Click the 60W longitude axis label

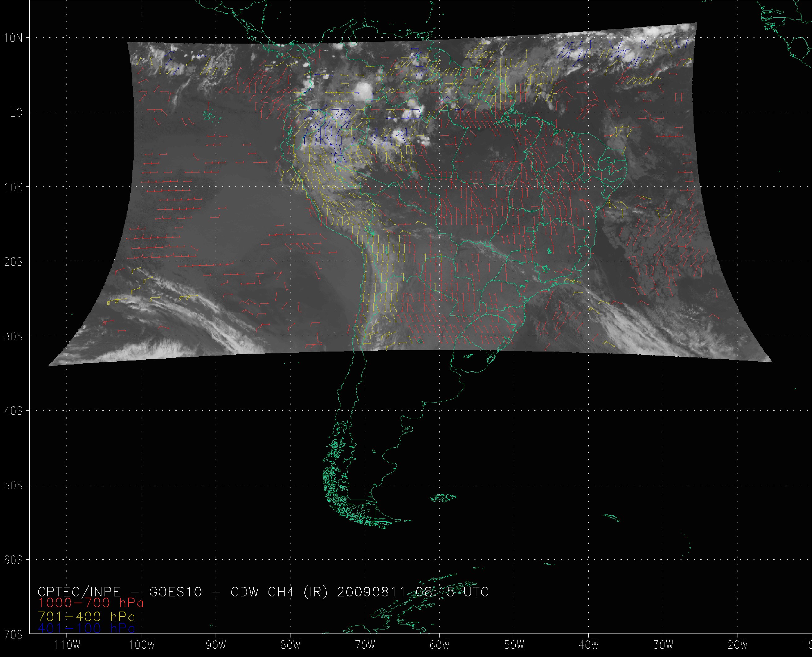pyautogui.click(x=440, y=645)
